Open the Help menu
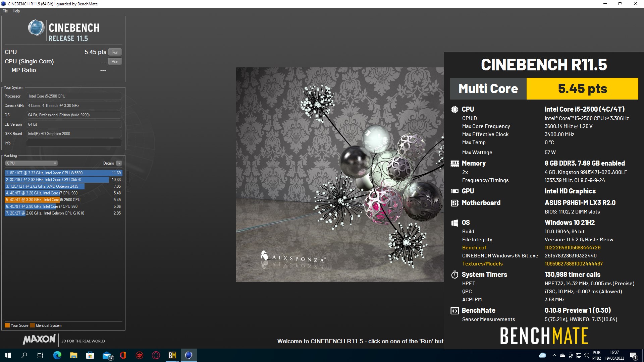 (16, 11)
